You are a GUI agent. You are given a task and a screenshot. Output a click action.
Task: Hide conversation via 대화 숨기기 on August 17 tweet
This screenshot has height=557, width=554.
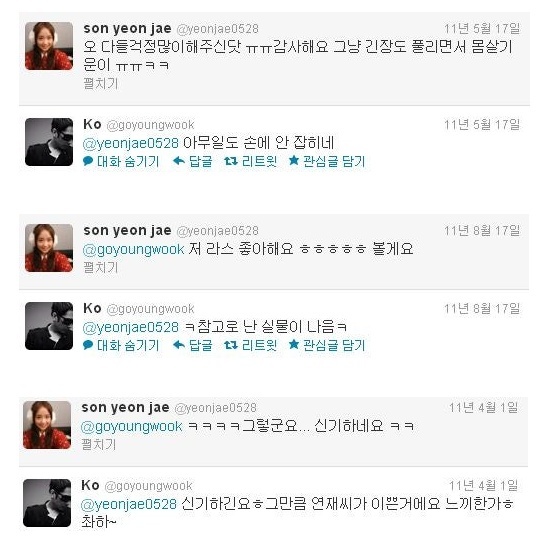click(x=128, y=345)
